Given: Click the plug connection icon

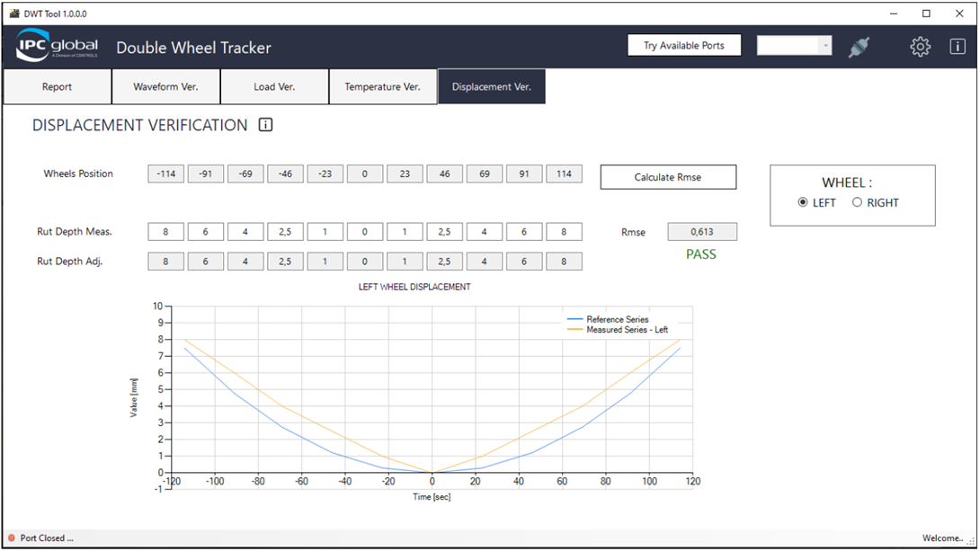Looking at the screenshot, I should [x=859, y=47].
